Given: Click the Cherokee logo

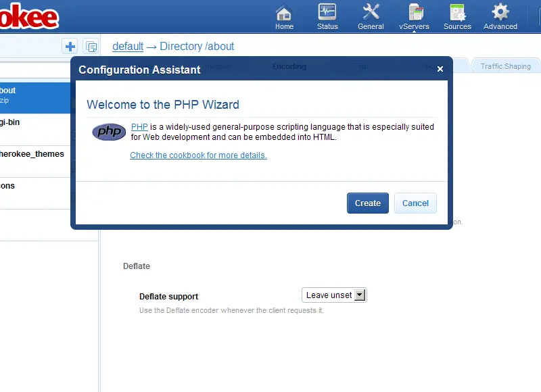Looking at the screenshot, I should point(29,16).
